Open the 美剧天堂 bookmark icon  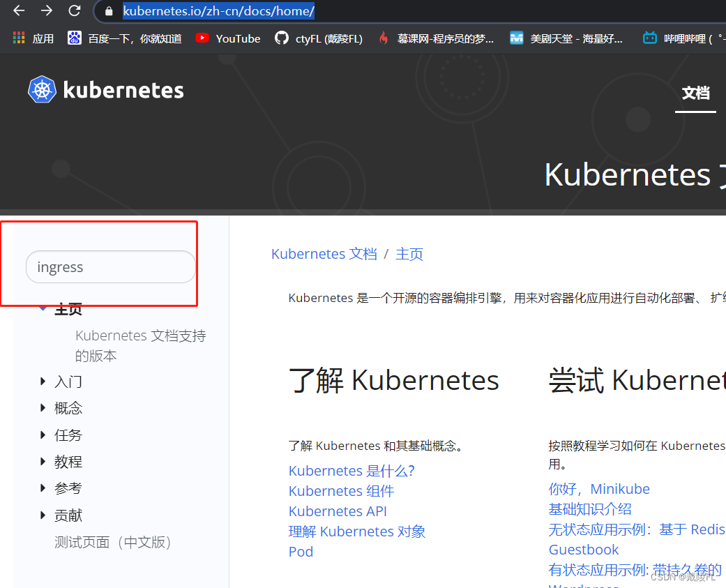pyautogui.click(x=516, y=38)
